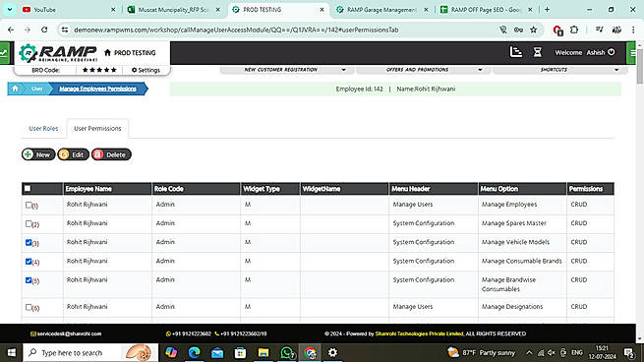Open the home icon beside PROD TESTING
644x362 pixels.
(x=107, y=52)
